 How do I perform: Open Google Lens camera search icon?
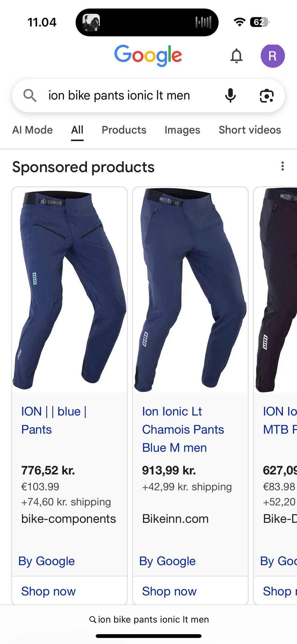click(x=266, y=96)
